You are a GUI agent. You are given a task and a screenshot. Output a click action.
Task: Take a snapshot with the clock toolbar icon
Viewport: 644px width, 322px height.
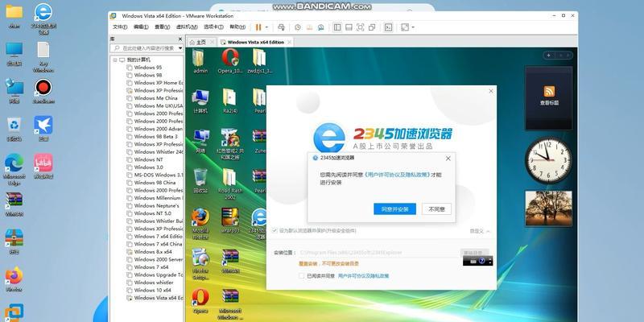click(x=297, y=27)
